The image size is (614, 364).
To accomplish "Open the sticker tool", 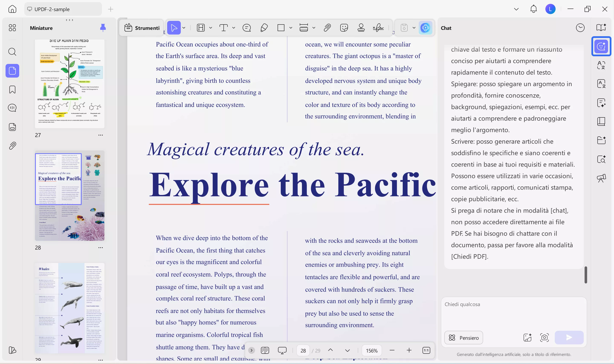I will [344, 28].
